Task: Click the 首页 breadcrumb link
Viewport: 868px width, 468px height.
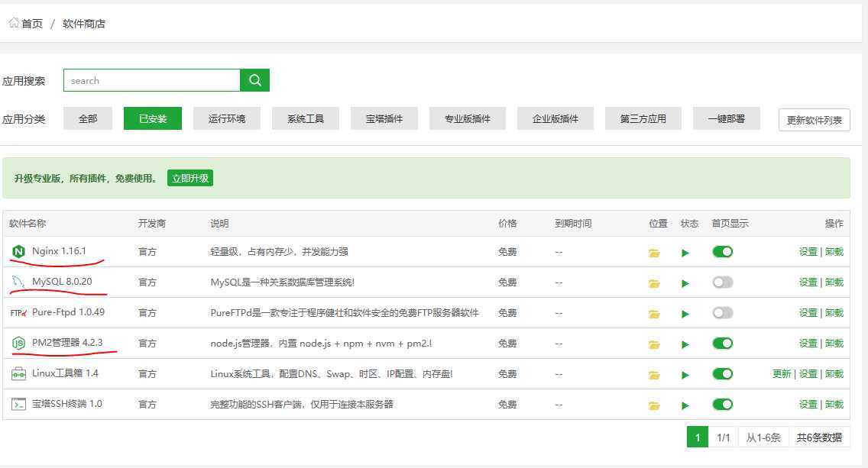Action: point(32,23)
